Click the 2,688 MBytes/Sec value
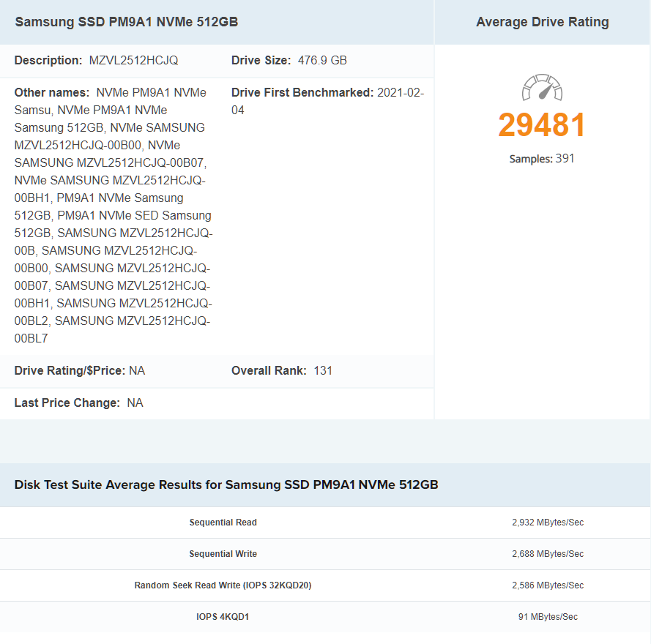The height and width of the screenshot is (644, 651). click(548, 554)
